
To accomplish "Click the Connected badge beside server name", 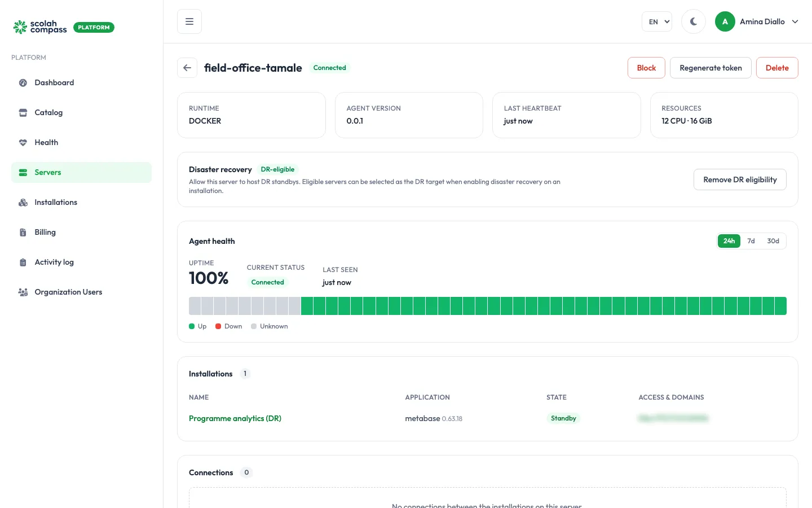I will point(329,68).
